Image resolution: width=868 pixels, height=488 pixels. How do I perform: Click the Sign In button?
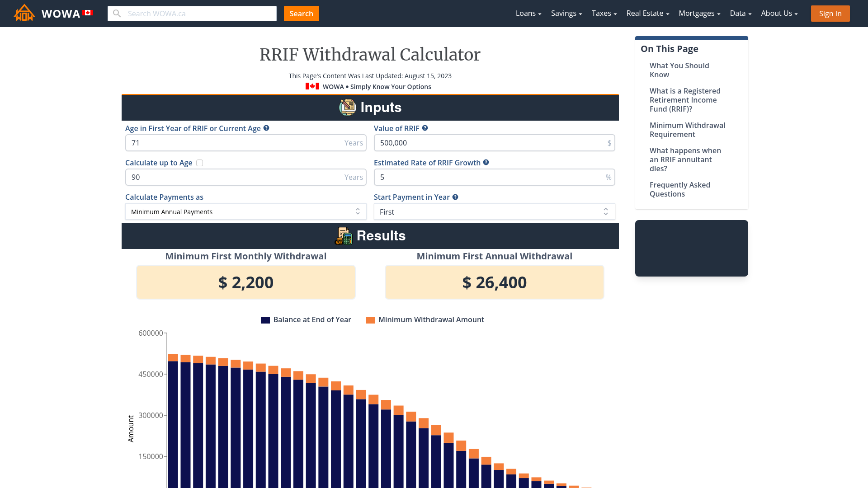coord(830,13)
